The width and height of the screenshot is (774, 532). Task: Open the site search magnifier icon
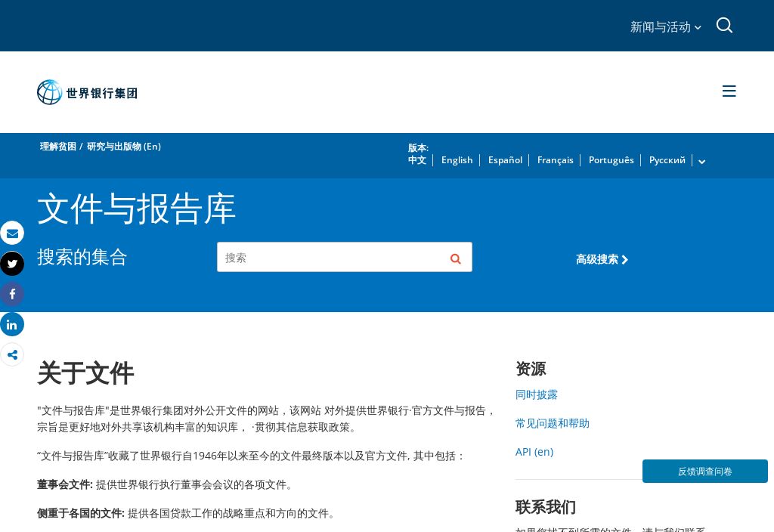[724, 25]
